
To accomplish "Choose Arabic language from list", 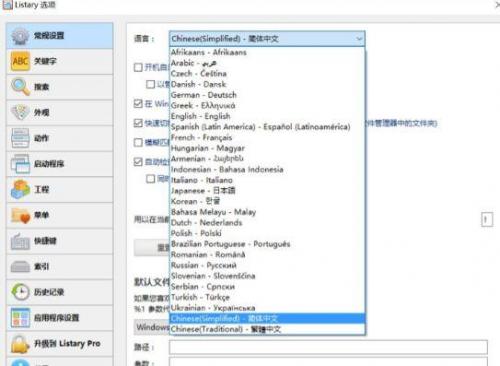I will [267, 63].
